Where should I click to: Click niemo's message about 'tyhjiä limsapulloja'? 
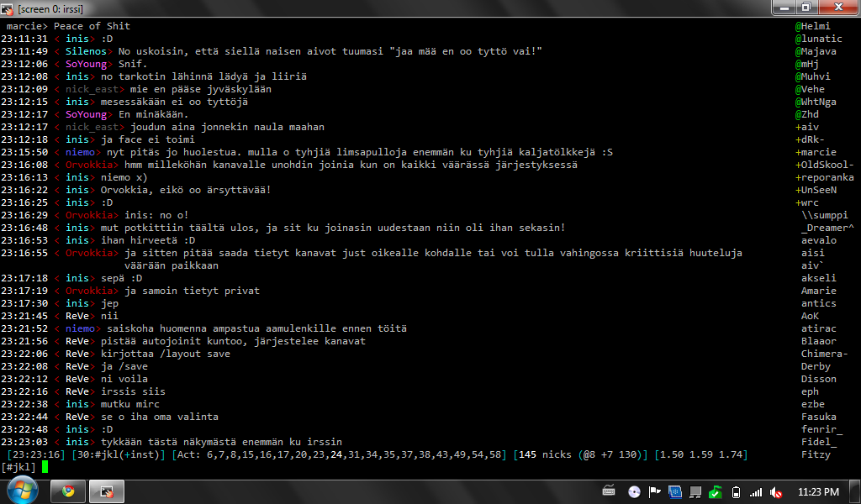pyautogui.click(x=360, y=152)
